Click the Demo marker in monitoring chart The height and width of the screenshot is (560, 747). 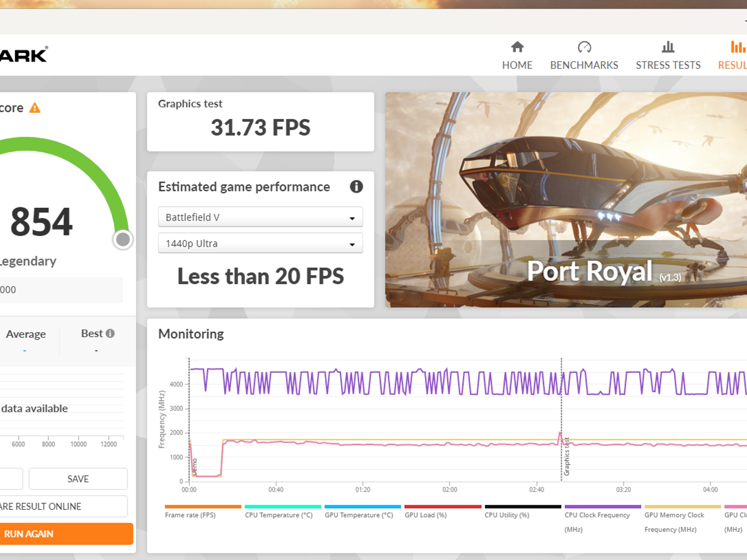click(194, 467)
